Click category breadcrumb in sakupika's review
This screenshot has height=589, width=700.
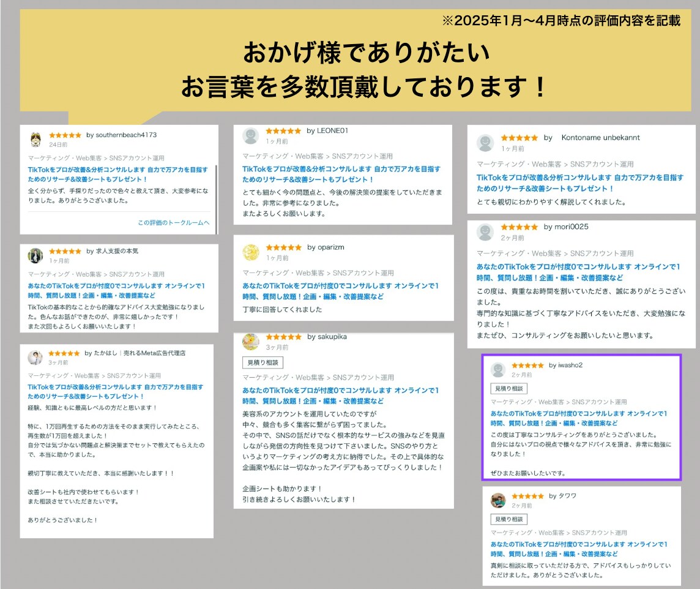(x=318, y=378)
